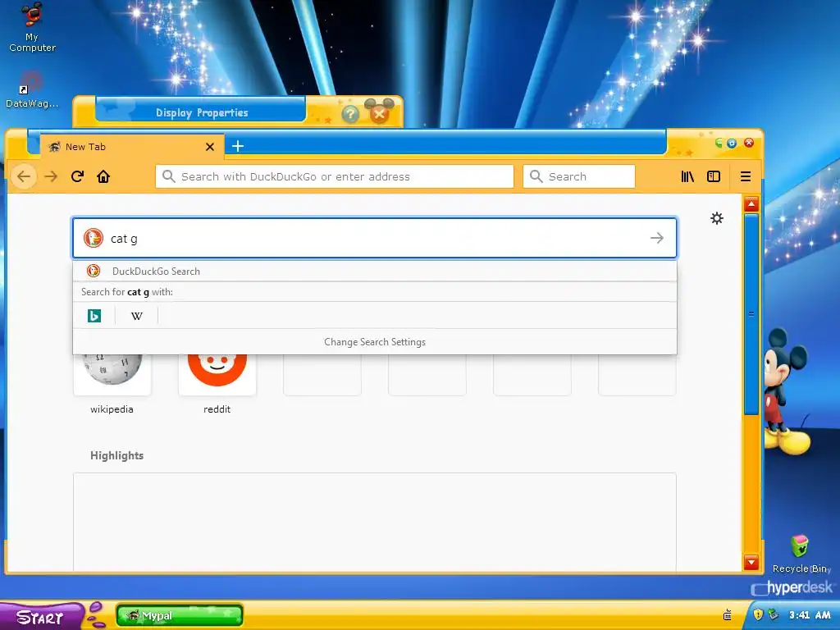Open the Start menu
Viewport: 840px width, 630px height.
tap(41, 616)
